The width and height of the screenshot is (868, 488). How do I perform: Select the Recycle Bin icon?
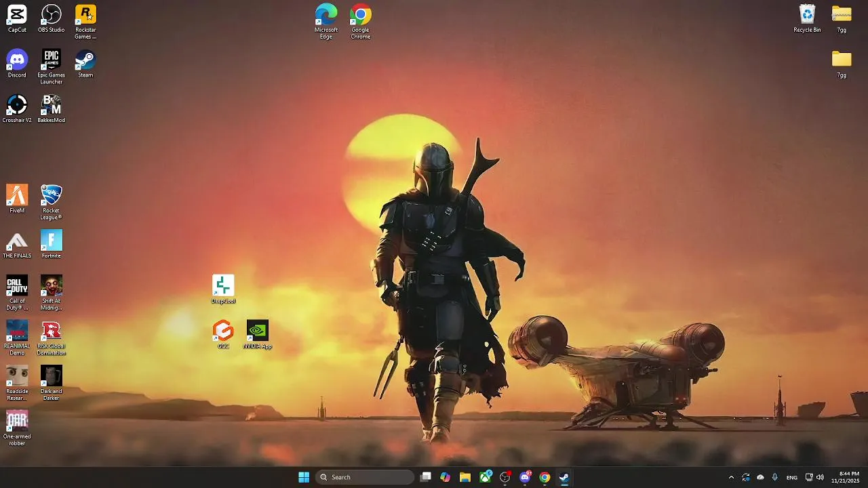807,19
